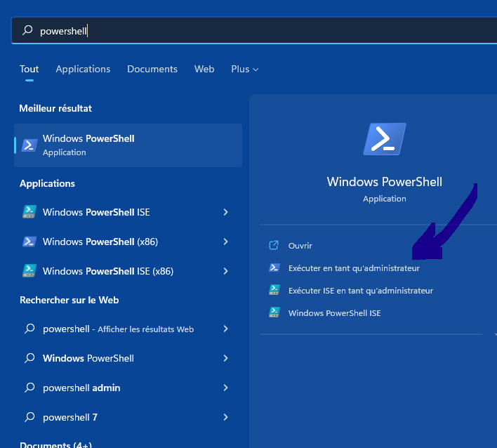Expand the powershell 7 web suggestion arrow
This screenshot has width=497, height=448.
coord(225,417)
